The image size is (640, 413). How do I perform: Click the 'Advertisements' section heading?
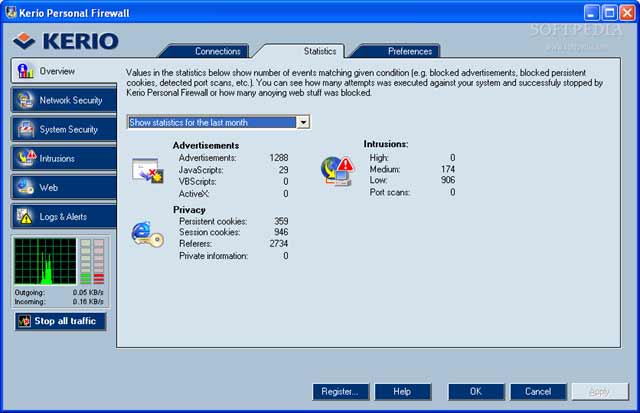click(206, 145)
